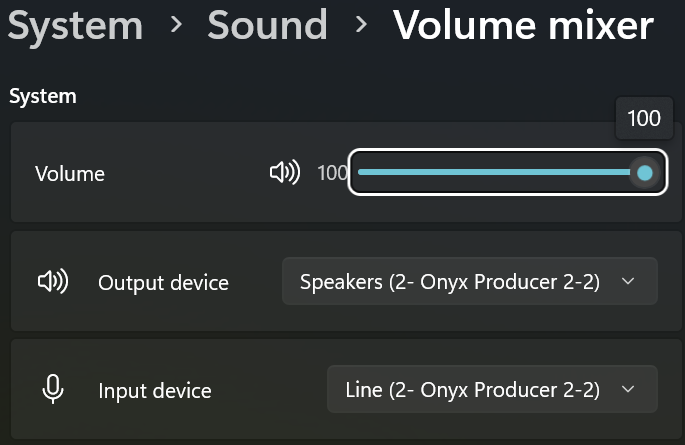Click the Output device label

click(163, 283)
